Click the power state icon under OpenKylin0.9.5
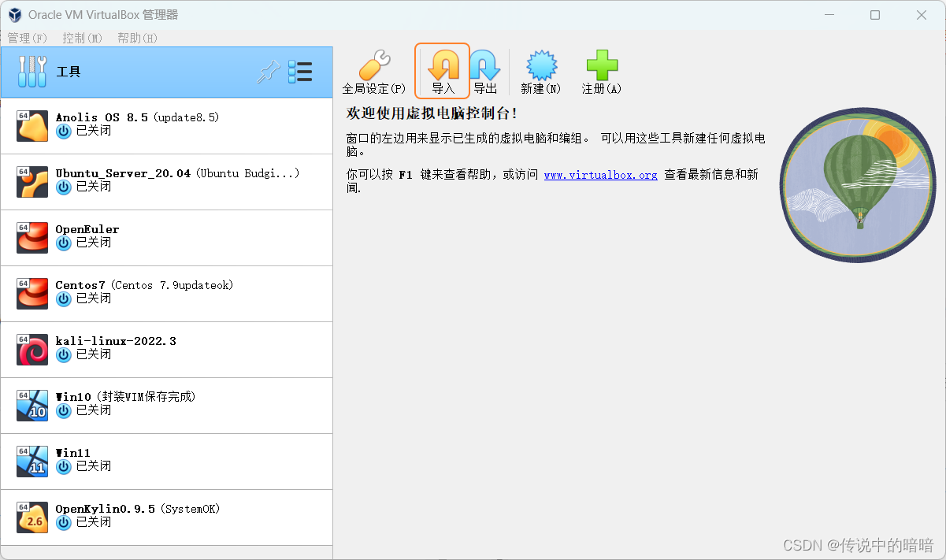The height and width of the screenshot is (560, 946). [x=64, y=523]
